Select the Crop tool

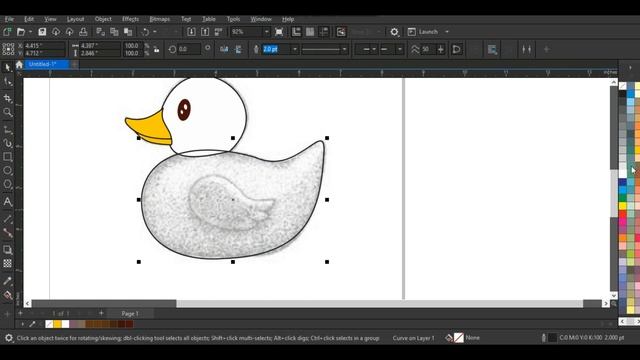[x=7, y=98]
